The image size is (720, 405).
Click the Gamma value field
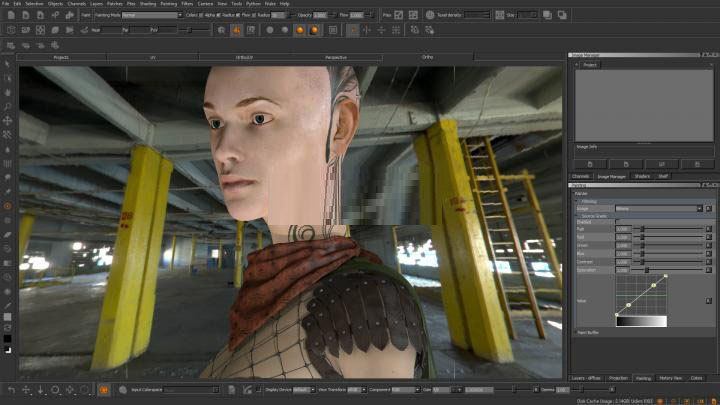pyautogui.click(x=563, y=390)
